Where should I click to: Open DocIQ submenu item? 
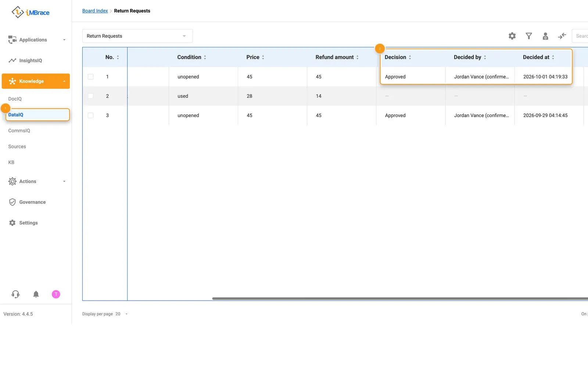(x=15, y=99)
